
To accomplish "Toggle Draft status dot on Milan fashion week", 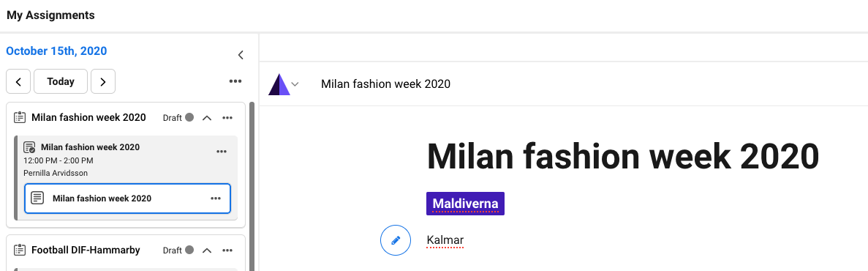I will click(x=189, y=117).
